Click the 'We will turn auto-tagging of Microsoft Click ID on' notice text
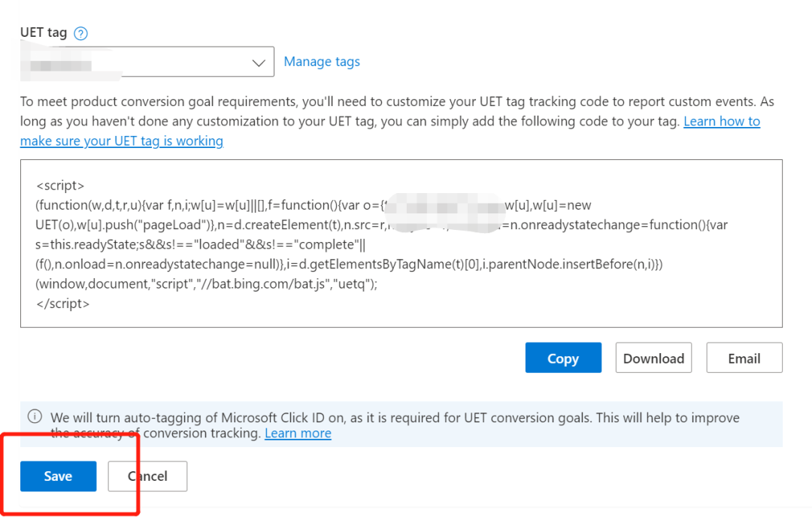 coord(395,425)
